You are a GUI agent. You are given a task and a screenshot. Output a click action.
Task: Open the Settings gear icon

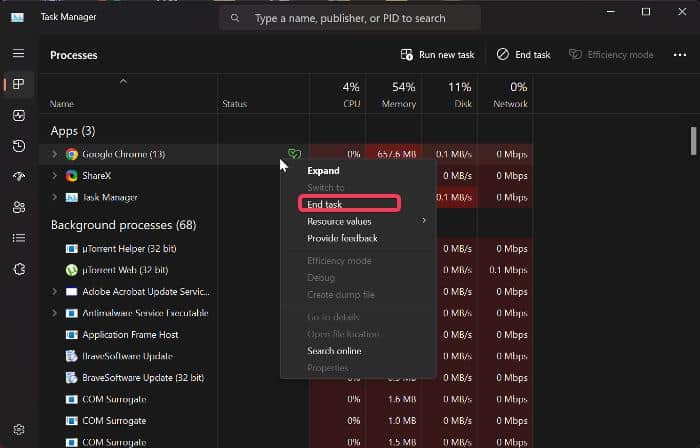[18, 429]
